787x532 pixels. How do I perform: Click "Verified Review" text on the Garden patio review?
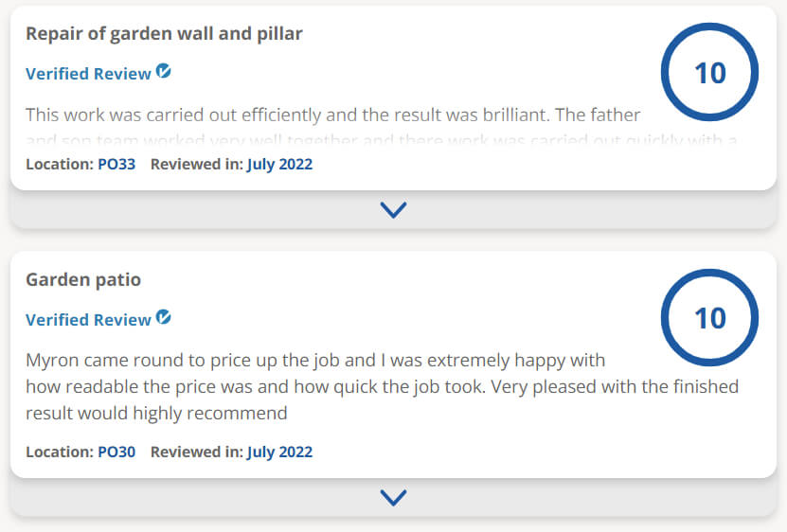(x=88, y=320)
